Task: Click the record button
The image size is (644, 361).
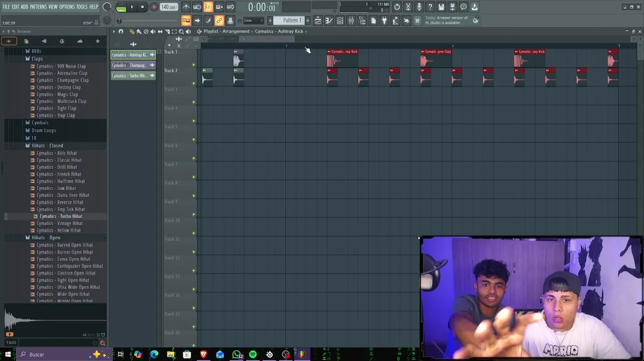Action: pos(154,7)
